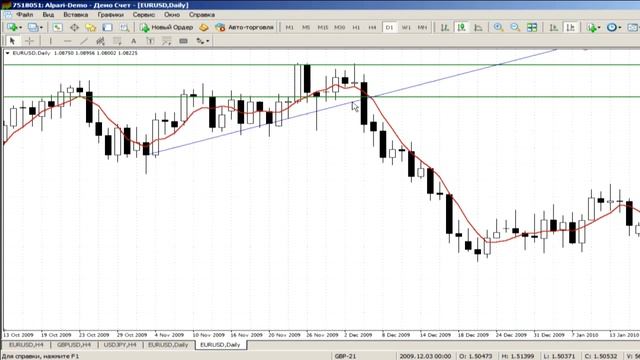Viewport: 640px width, 360px height.
Task: Set timeframe to W1
Action: click(406, 27)
